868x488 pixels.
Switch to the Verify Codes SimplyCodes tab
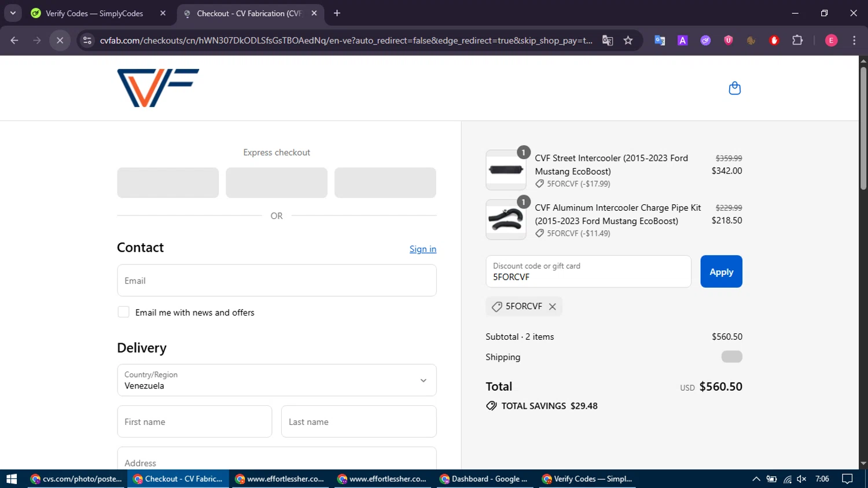click(x=94, y=13)
